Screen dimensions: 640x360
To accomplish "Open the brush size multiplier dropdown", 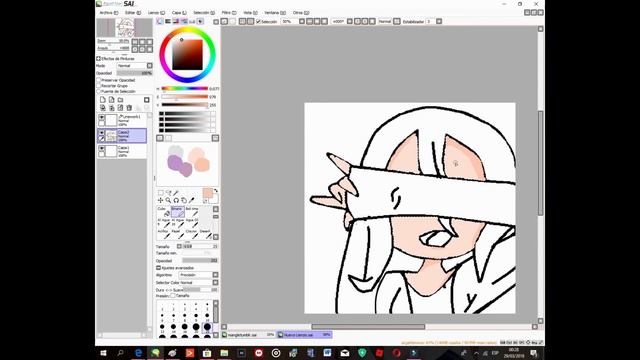I will click(179, 247).
